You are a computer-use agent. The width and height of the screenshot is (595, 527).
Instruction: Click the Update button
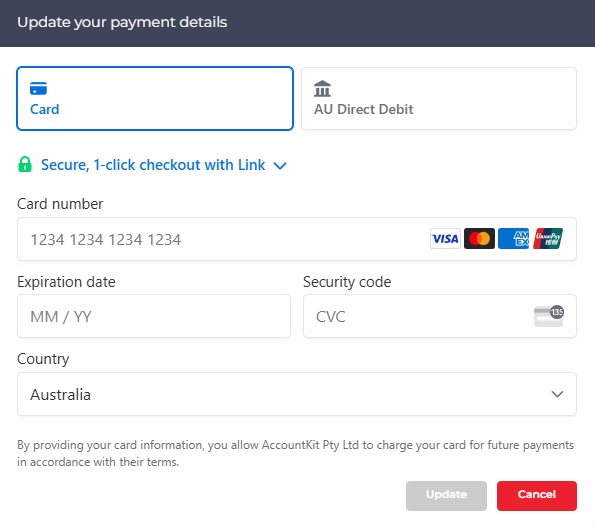(x=446, y=496)
